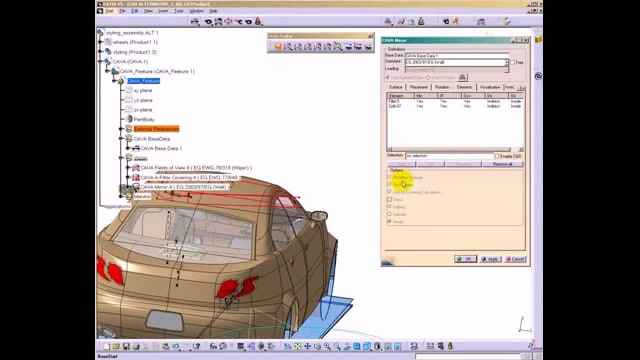The height and width of the screenshot is (360, 640).
Task: Click the Paste icon in bottom toolbar
Action: point(165,346)
